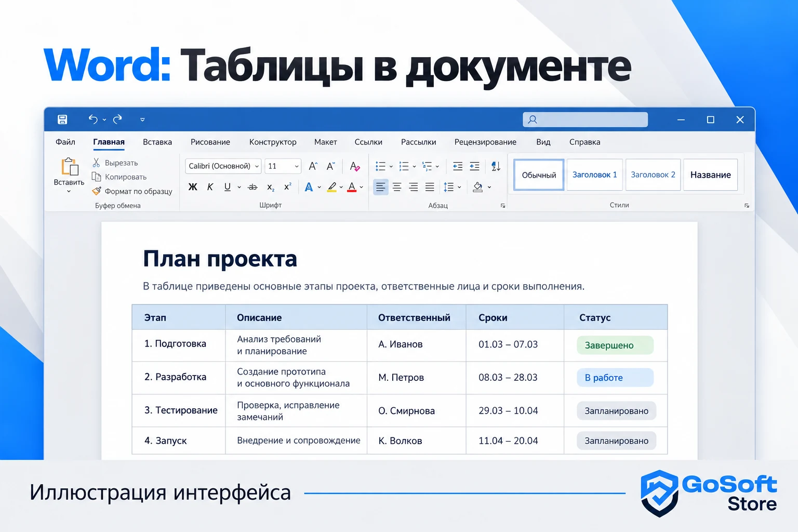The image size is (798, 532).
Task: Toggle superscript formatting
Action: pyautogui.click(x=288, y=187)
